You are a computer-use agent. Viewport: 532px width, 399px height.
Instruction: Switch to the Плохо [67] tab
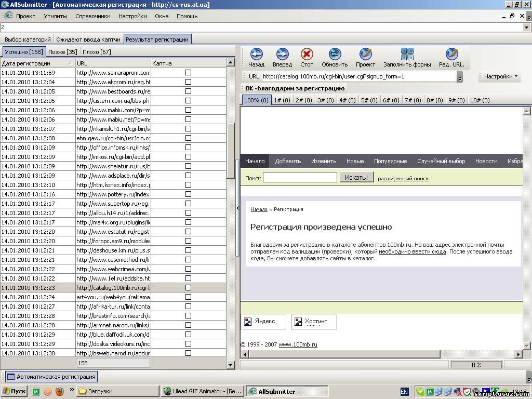(97, 52)
